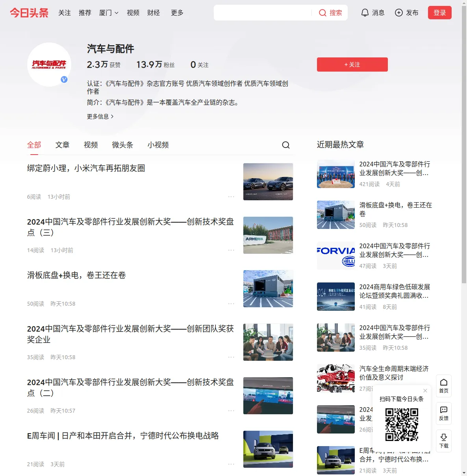Open more options for E周车闻 list article
This screenshot has width=467, height=476.
(231, 464)
